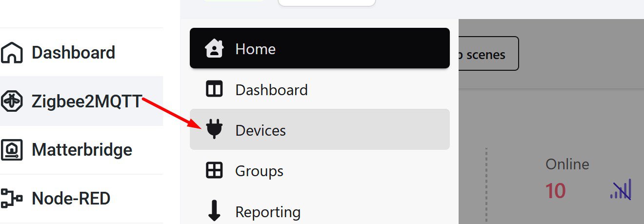Open the Reporting menu entry
Image resolution: width=644 pixels, height=224 pixels.
267,212
